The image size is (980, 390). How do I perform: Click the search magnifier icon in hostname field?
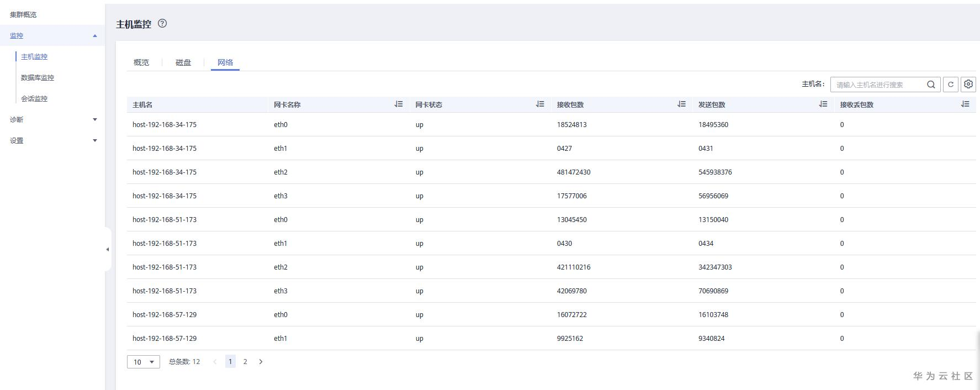pos(931,85)
